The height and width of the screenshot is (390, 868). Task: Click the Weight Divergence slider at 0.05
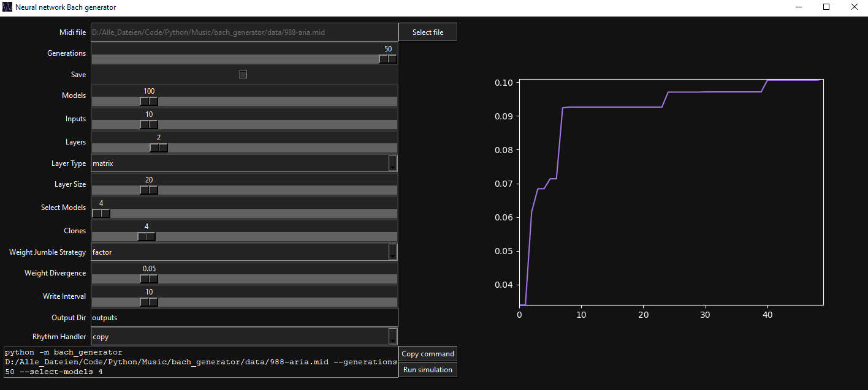click(148, 279)
